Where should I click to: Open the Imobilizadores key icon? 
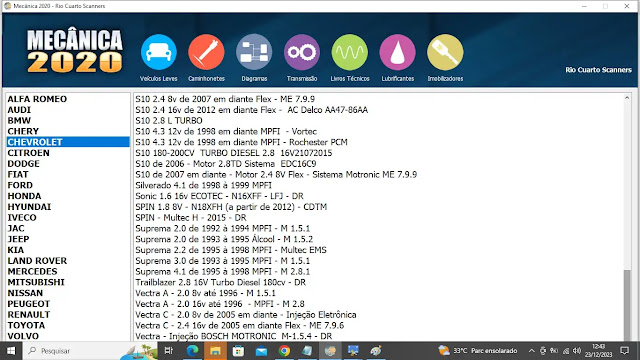click(445, 52)
